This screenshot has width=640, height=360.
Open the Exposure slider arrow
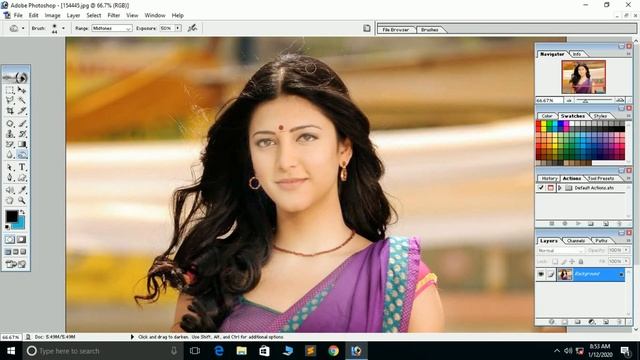coord(178,28)
